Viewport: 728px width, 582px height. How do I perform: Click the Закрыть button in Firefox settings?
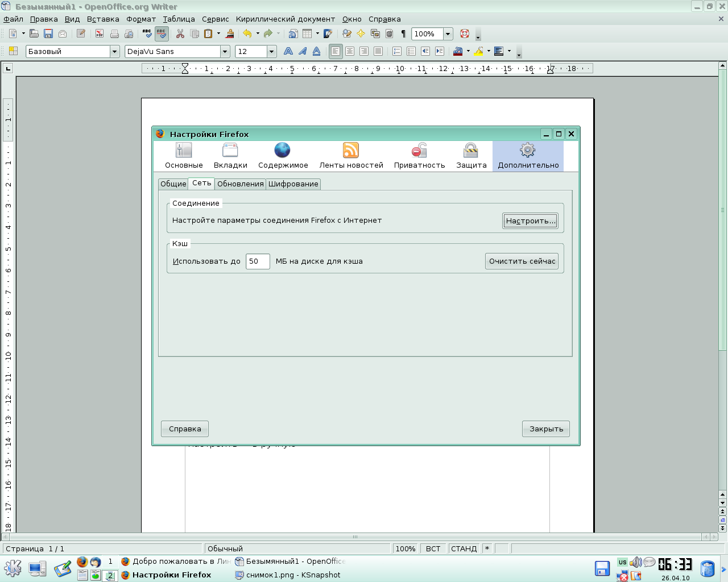point(546,429)
